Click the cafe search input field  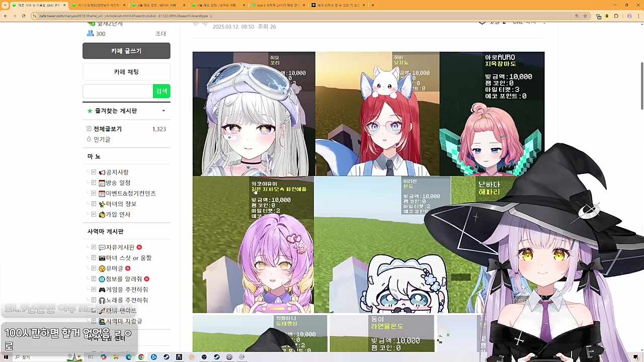coord(118,91)
